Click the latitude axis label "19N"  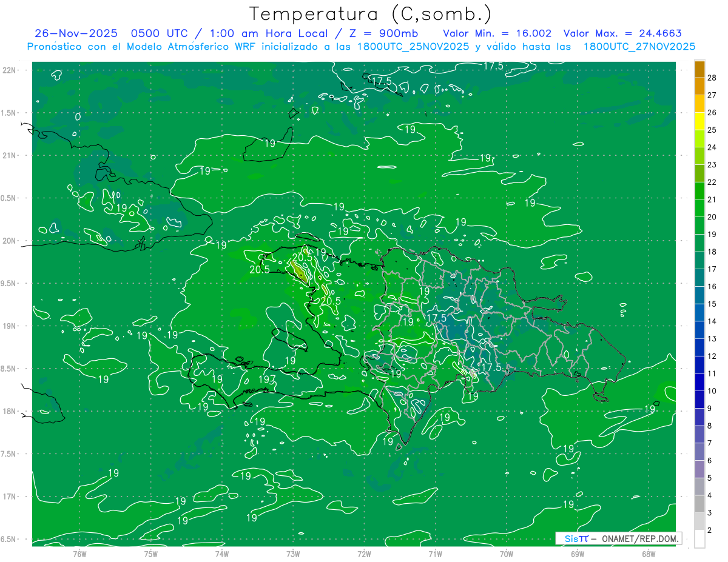pos(10,326)
